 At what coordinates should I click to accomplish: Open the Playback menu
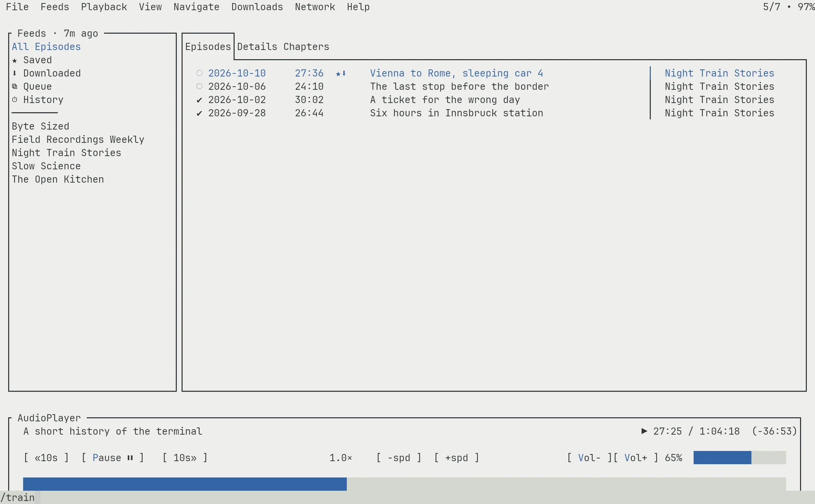coord(104,7)
